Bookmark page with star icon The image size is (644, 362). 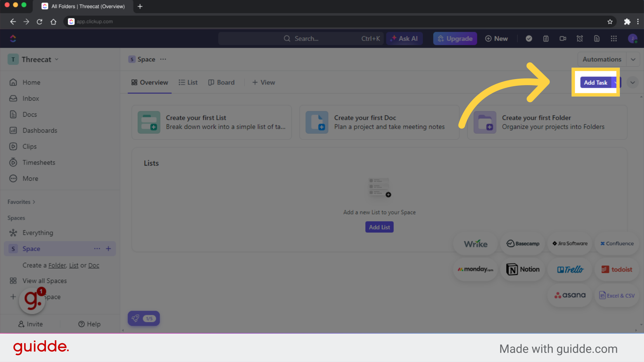coord(610,21)
